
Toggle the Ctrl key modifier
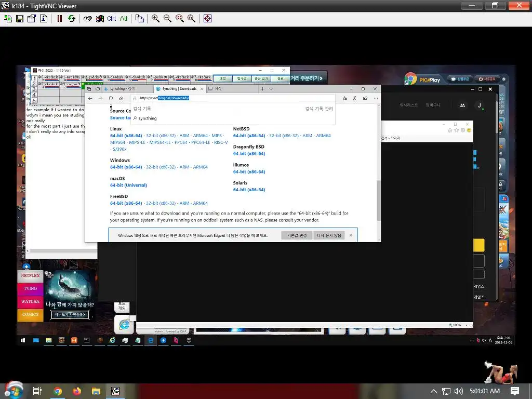(x=111, y=19)
